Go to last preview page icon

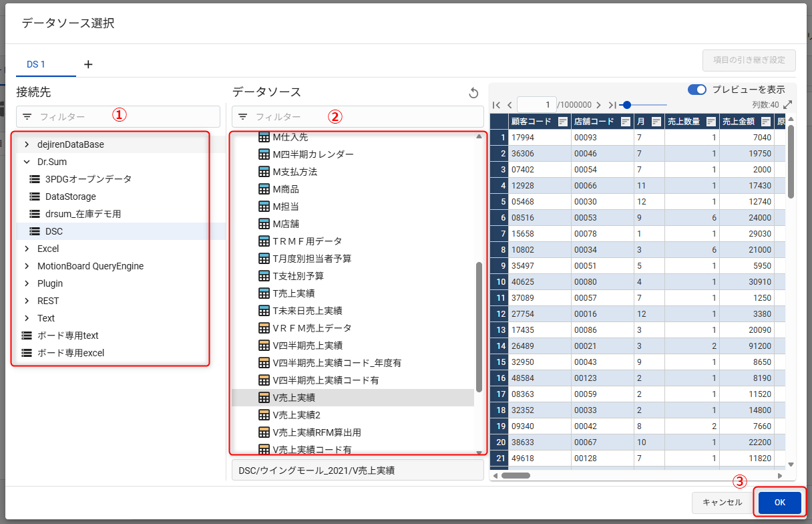pos(612,105)
